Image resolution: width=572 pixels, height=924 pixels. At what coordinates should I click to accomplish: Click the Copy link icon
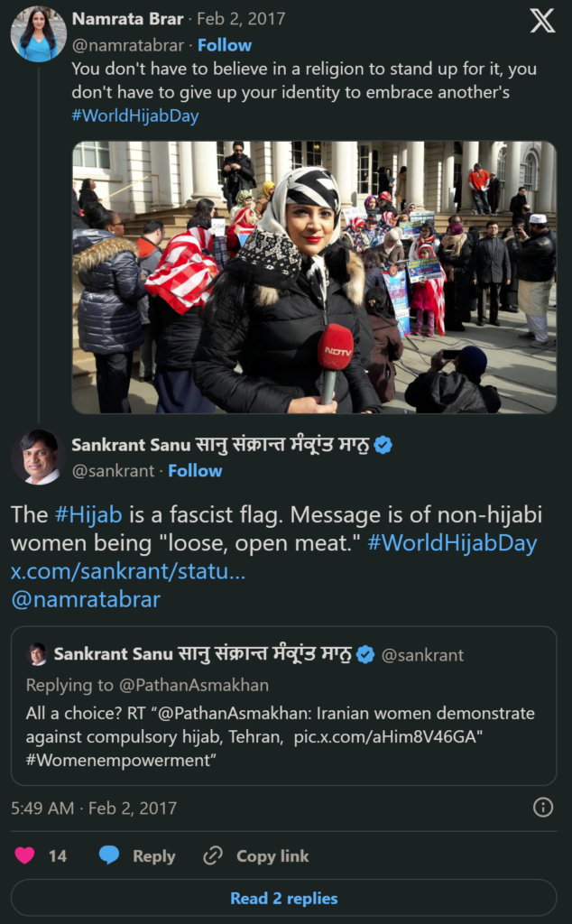(x=215, y=855)
